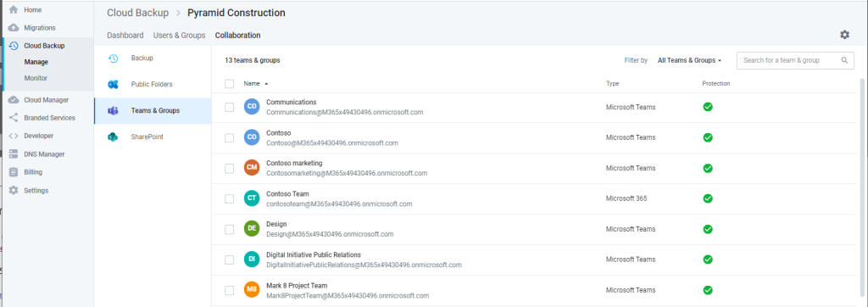This screenshot has width=868, height=307.
Task: Open Digital Initiative Public Relations entry
Action: click(x=314, y=255)
